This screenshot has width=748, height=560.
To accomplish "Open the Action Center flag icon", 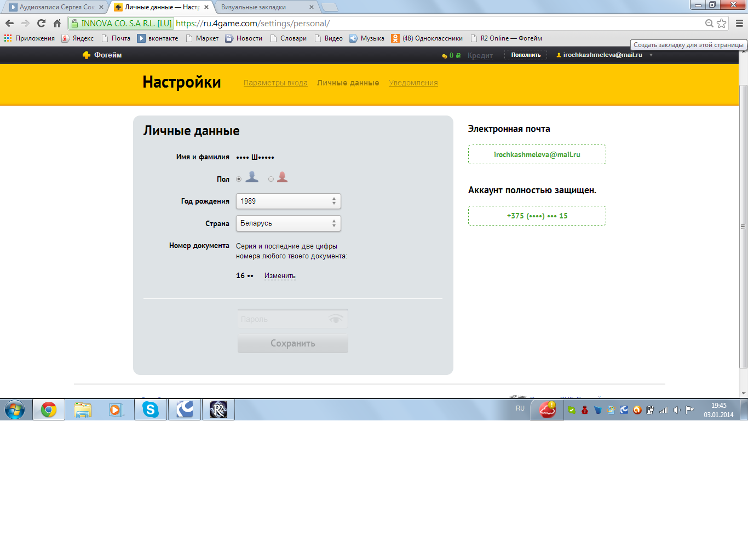I will click(x=690, y=410).
